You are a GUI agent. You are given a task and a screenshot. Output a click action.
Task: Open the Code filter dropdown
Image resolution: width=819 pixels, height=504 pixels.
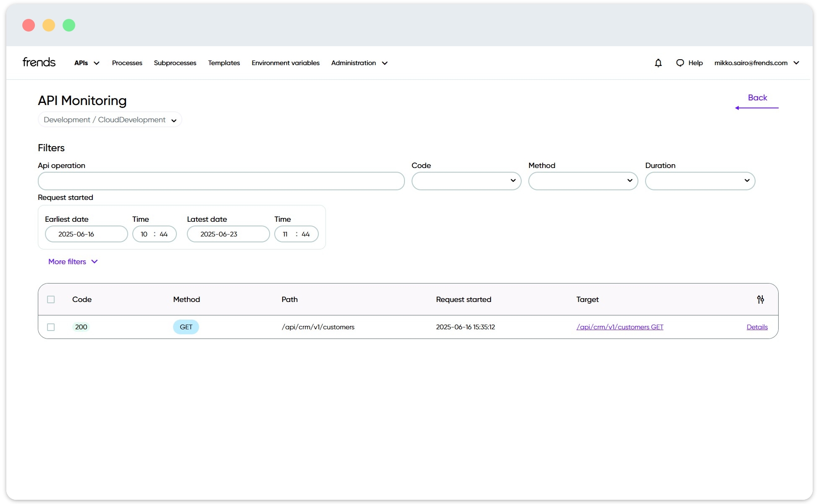click(x=466, y=181)
